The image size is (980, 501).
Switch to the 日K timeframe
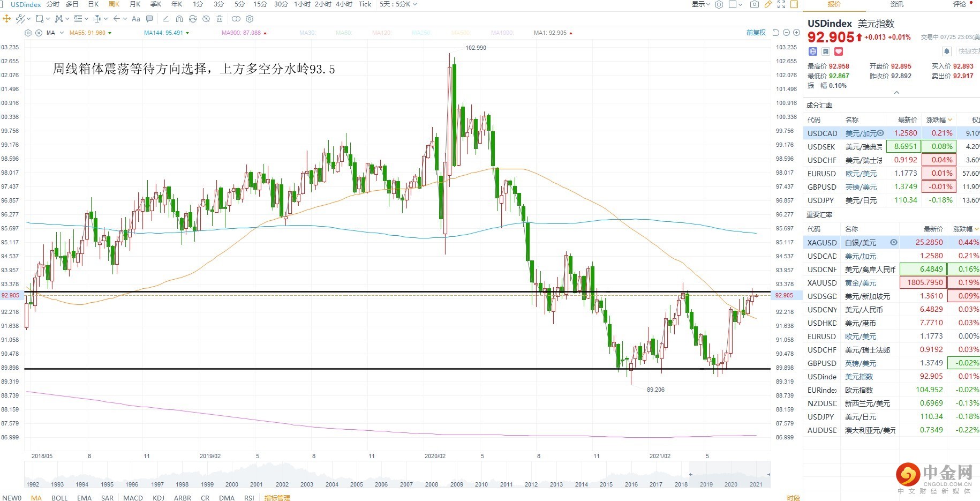93,4
